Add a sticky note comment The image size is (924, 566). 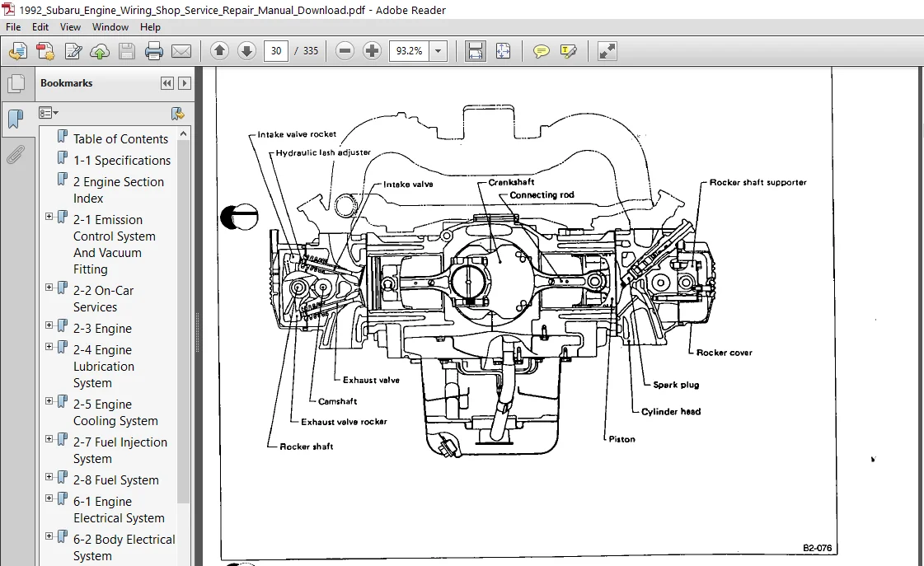pyautogui.click(x=541, y=51)
